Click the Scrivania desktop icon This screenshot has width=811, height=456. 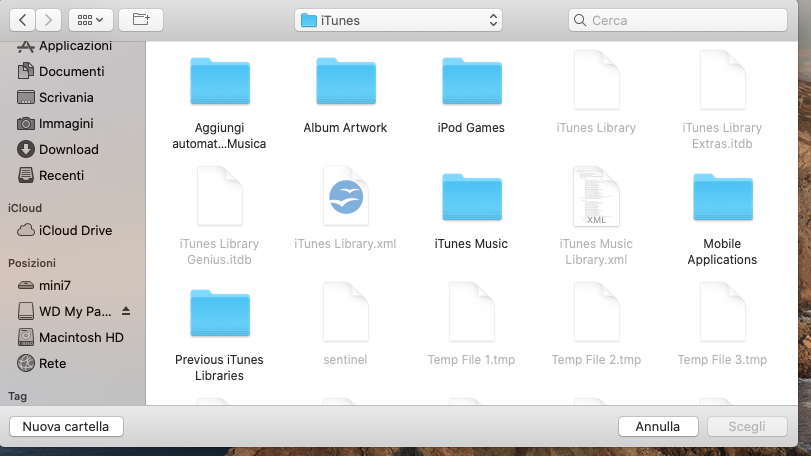[25, 97]
